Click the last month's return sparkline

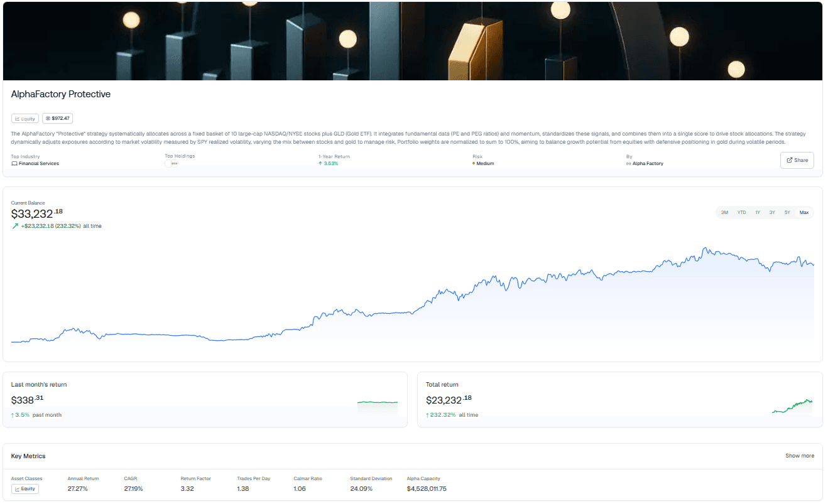click(378, 407)
